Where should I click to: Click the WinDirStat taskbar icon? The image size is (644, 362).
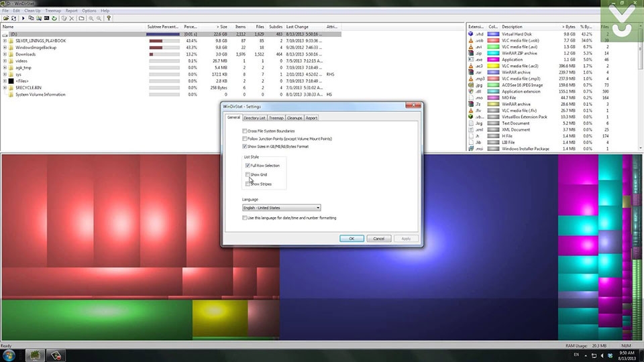pos(35,355)
